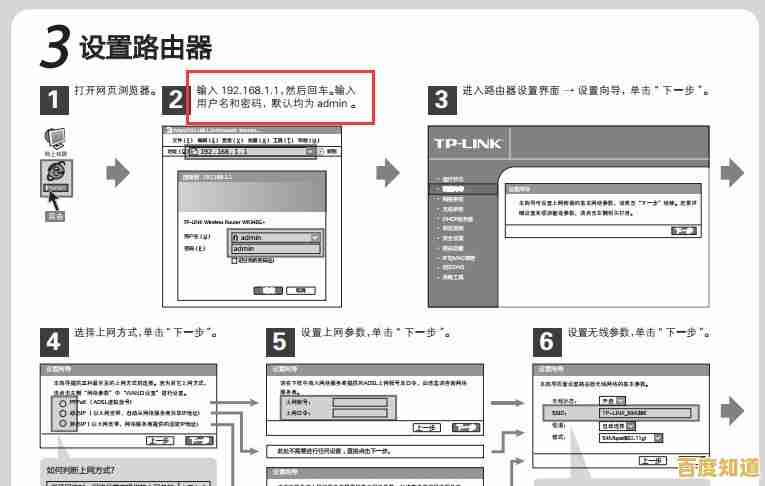Click the step 1 number badge

click(55, 98)
